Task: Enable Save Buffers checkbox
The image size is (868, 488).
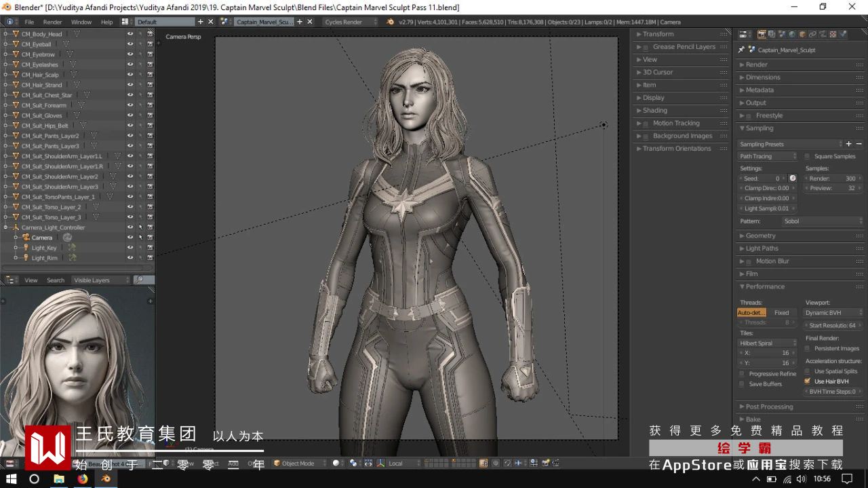Action: pyautogui.click(x=742, y=384)
